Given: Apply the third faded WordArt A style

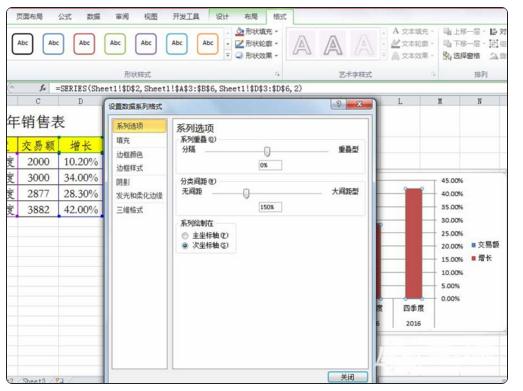Looking at the screenshot, I should pos(364,45).
